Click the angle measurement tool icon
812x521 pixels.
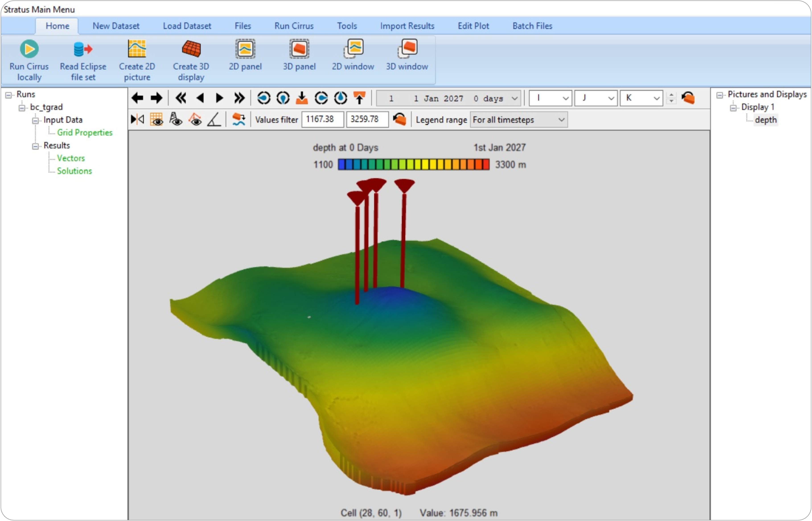(214, 119)
